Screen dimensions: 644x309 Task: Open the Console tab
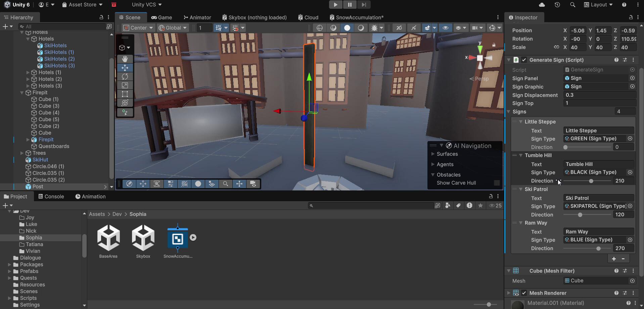[51, 196]
